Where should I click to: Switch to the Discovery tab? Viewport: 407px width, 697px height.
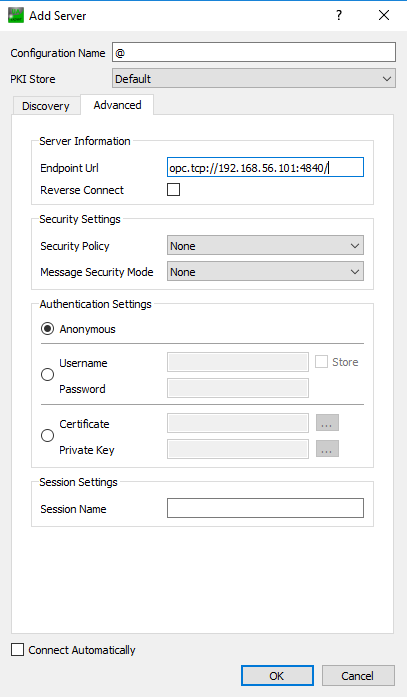pyautogui.click(x=46, y=106)
